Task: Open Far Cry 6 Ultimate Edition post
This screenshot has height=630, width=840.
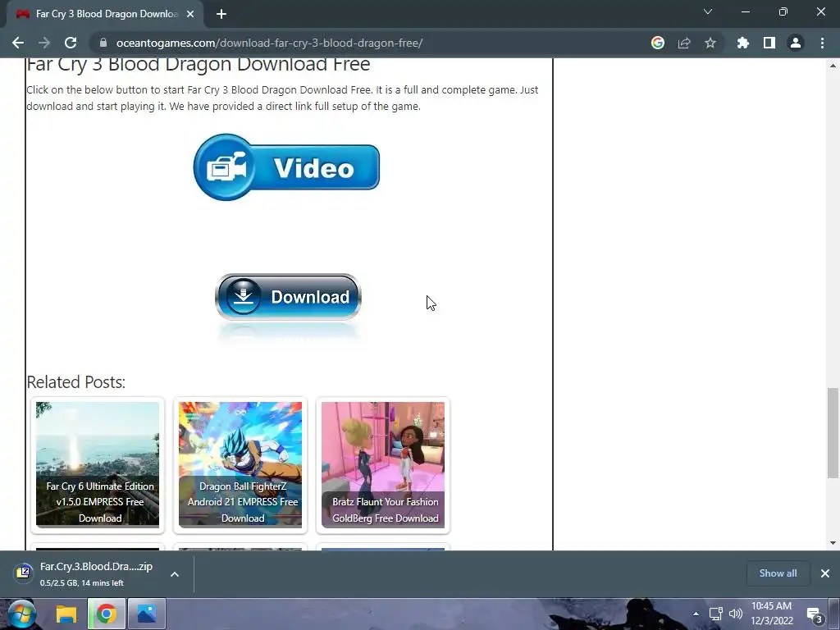Action: (x=98, y=464)
